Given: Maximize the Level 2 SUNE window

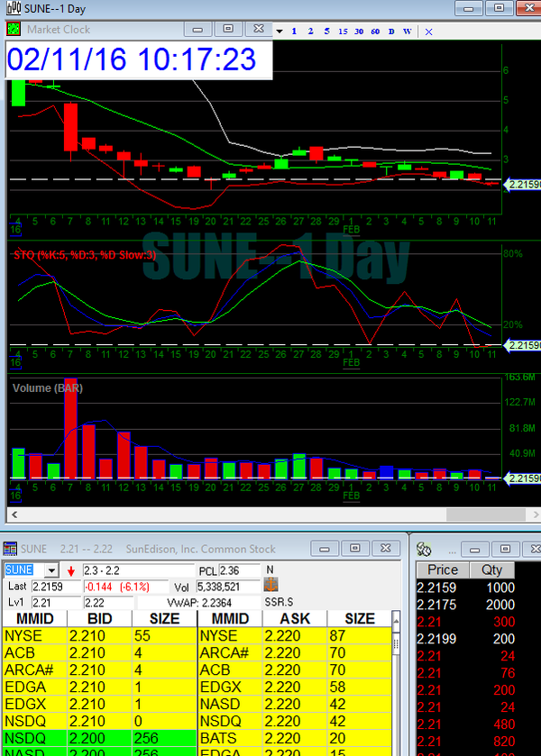Looking at the screenshot, I should [354, 549].
